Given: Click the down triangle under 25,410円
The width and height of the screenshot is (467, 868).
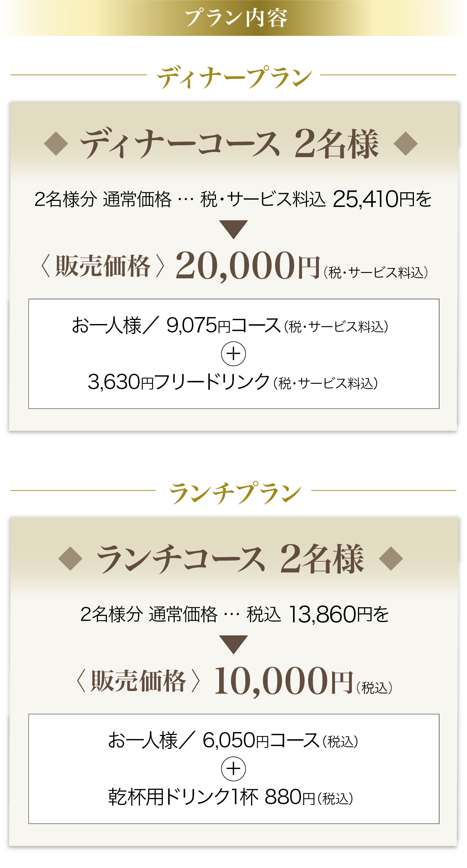Looking at the screenshot, I should coord(233,229).
